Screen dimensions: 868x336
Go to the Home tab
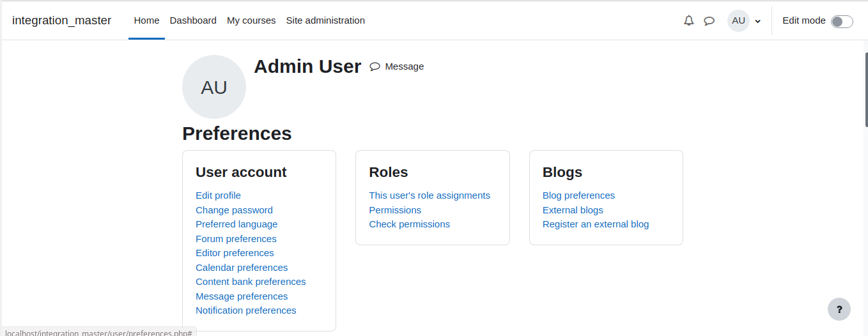click(x=146, y=20)
